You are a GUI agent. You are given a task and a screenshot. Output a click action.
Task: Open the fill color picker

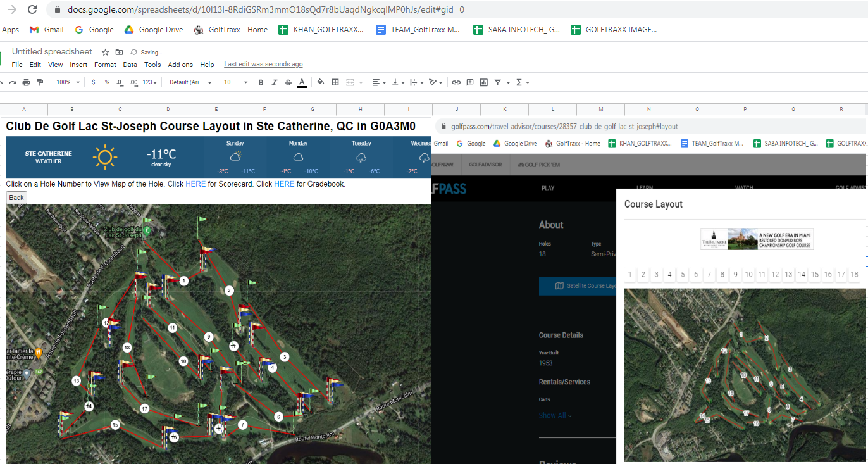pos(321,82)
